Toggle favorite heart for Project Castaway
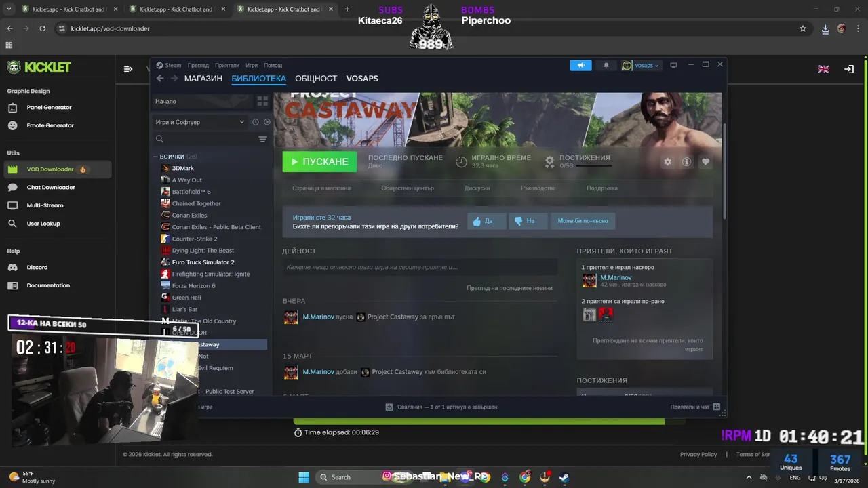The width and height of the screenshot is (868, 488). click(706, 162)
